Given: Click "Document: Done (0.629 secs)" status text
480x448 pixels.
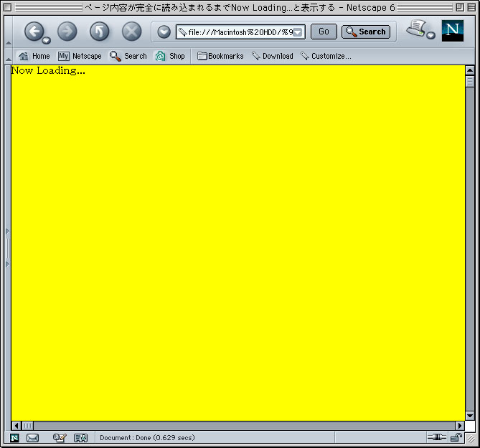Looking at the screenshot, I should click(x=147, y=438).
